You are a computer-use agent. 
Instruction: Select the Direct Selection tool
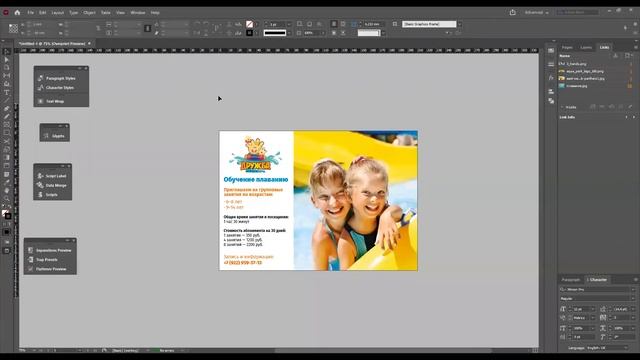point(7,60)
